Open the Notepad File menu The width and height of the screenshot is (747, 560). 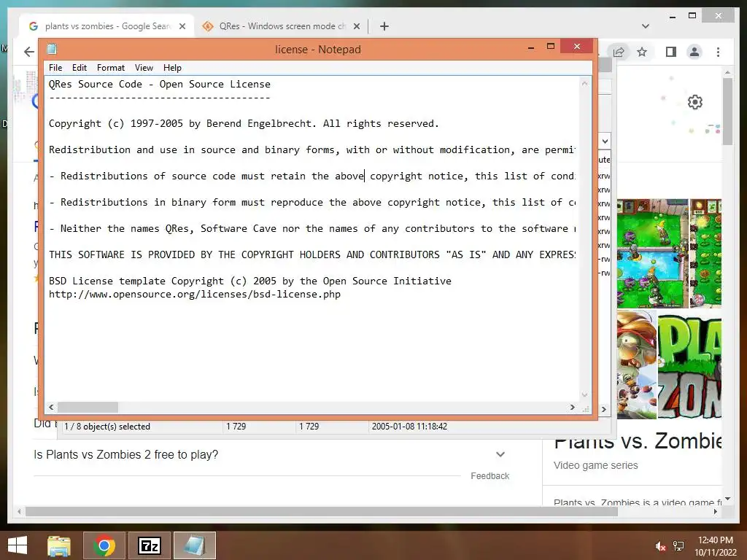pos(55,68)
